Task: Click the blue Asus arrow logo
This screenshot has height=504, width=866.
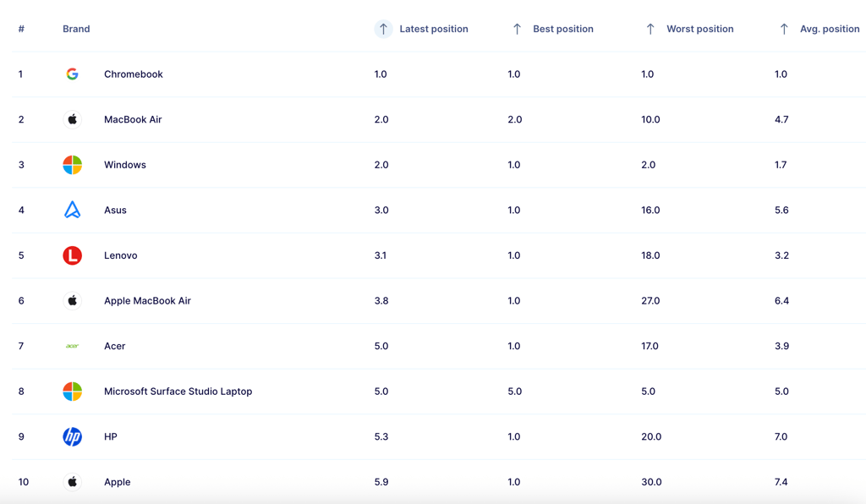Action: [x=73, y=210]
